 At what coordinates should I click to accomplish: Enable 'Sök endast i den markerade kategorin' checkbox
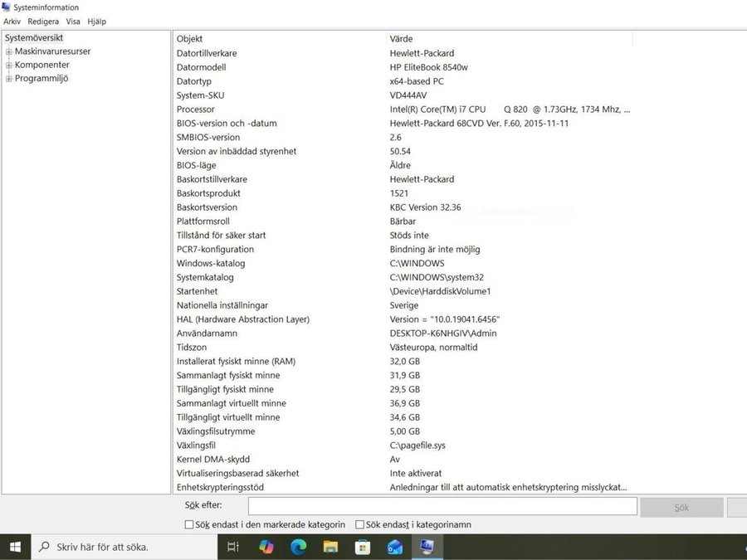click(x=189, y=524)
